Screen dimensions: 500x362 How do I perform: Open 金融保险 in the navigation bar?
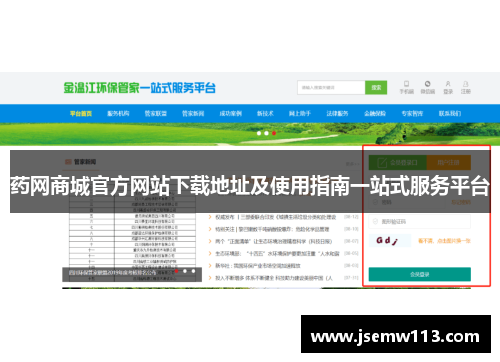click(x=375, y=114)
